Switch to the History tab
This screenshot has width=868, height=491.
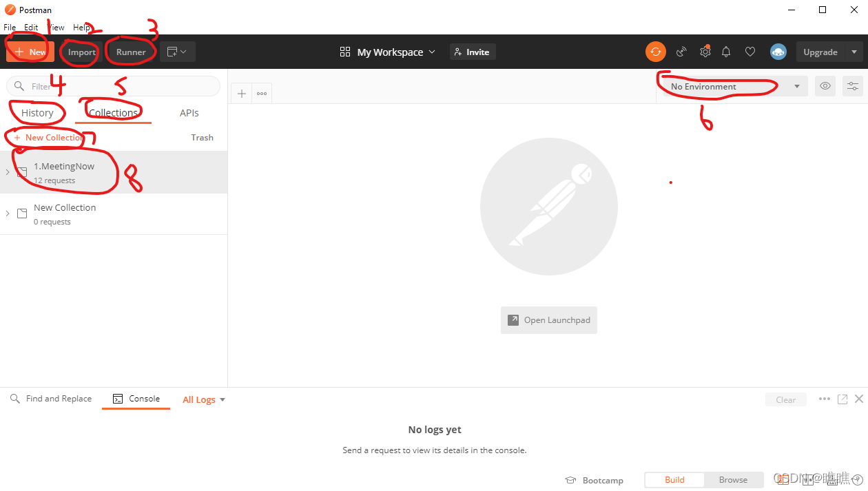click(x=37, y=113)
